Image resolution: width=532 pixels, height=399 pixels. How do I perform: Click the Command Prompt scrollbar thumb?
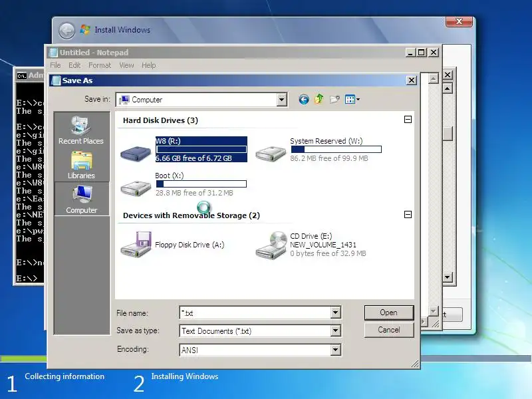click(448, 134)
